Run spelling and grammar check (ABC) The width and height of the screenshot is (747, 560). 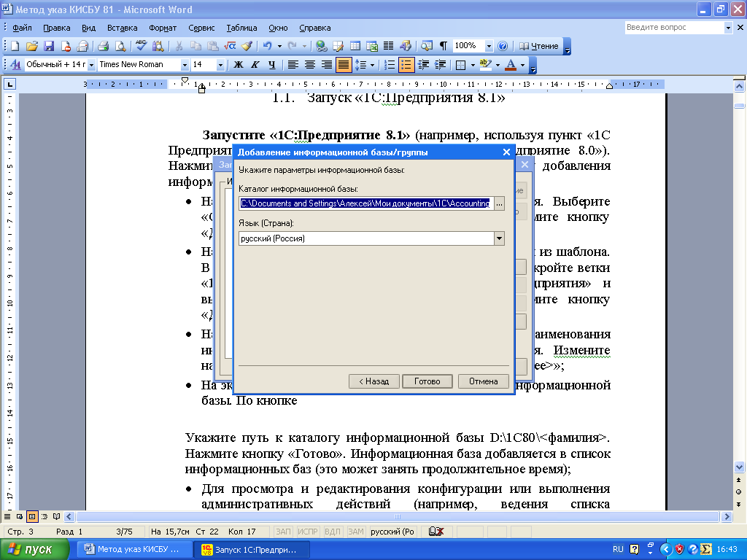pyautogui.click(x=141, y=46)
